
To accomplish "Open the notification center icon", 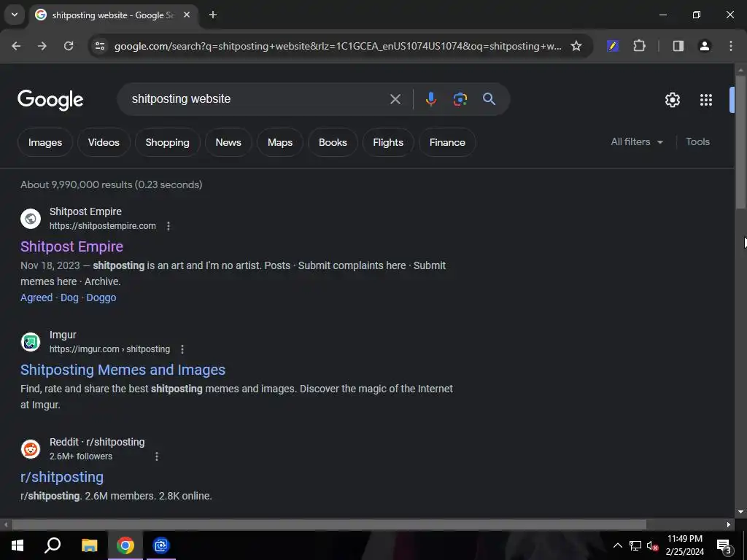I will [724, 547].
